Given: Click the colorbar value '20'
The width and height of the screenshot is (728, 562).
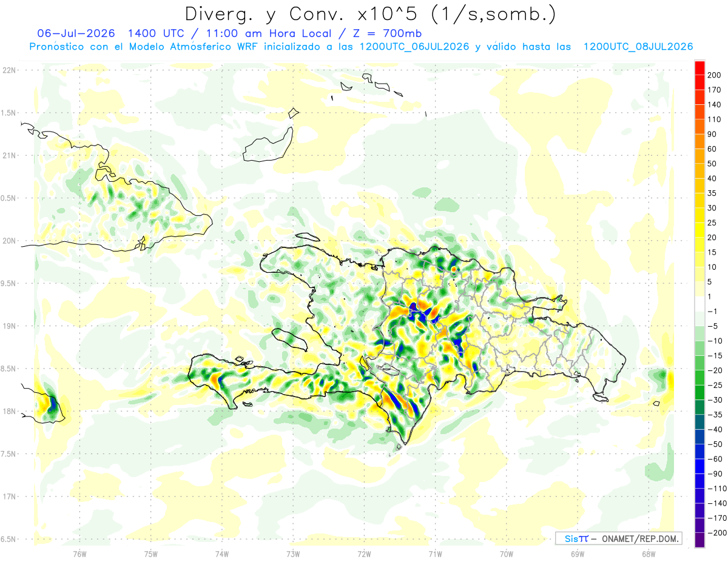Looking at the screenshot, I should point(712,238).
